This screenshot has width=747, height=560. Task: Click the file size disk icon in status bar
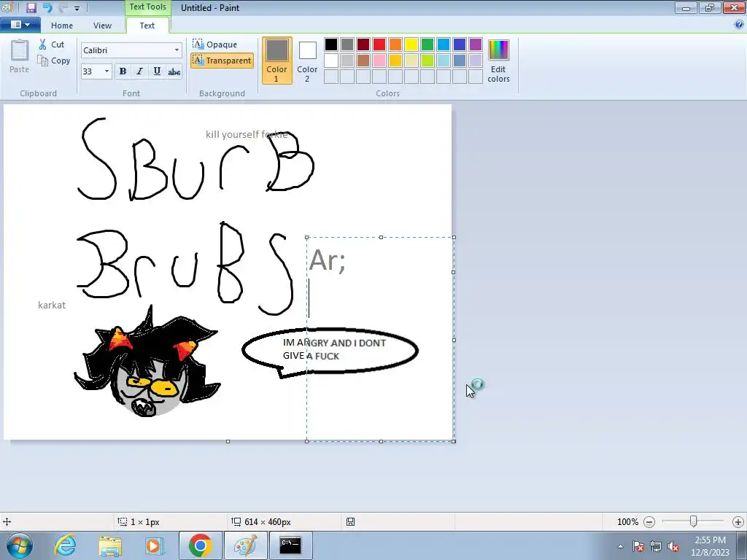point(350,522)
